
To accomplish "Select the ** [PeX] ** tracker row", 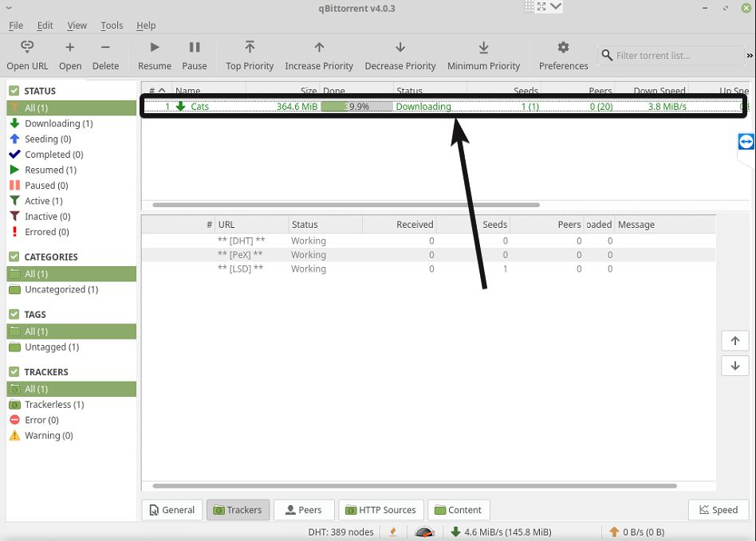I will [x=428, y=254].
